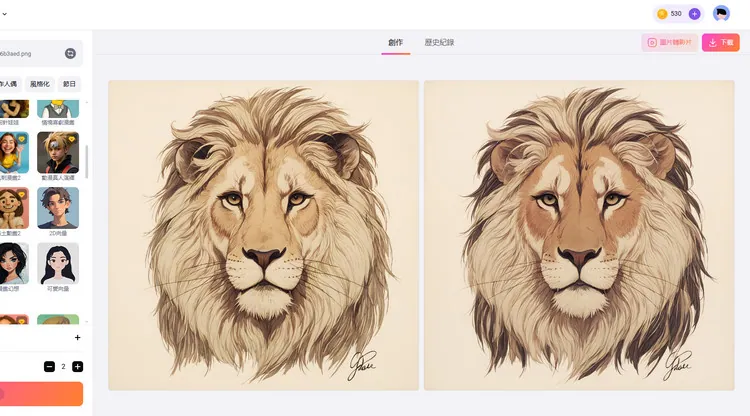750x416 pixels.
Task: Click the black plus stepper button
Action: pos(77,367)
